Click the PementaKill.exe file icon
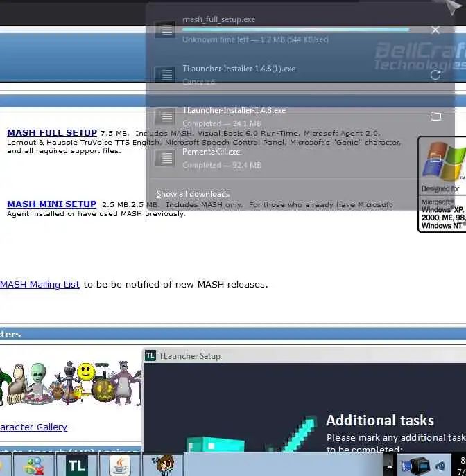The image size is (466, 476). coord(165,158)
